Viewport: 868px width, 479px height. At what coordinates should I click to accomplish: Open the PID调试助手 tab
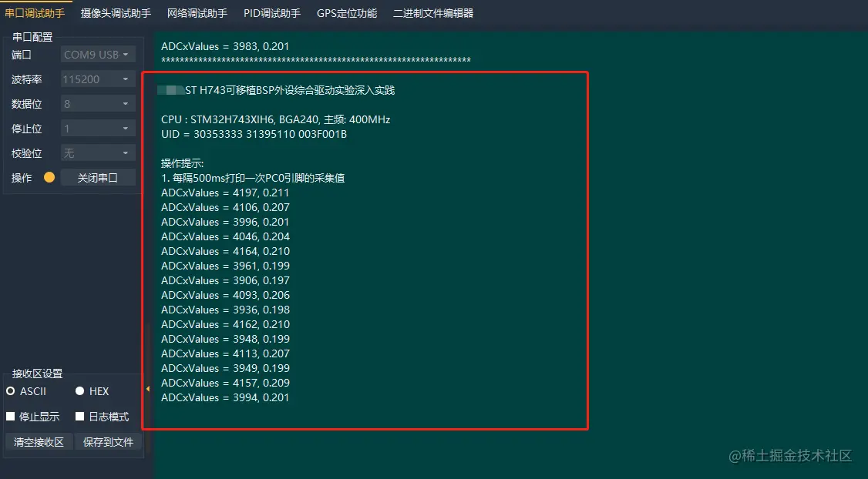point(272,13)
